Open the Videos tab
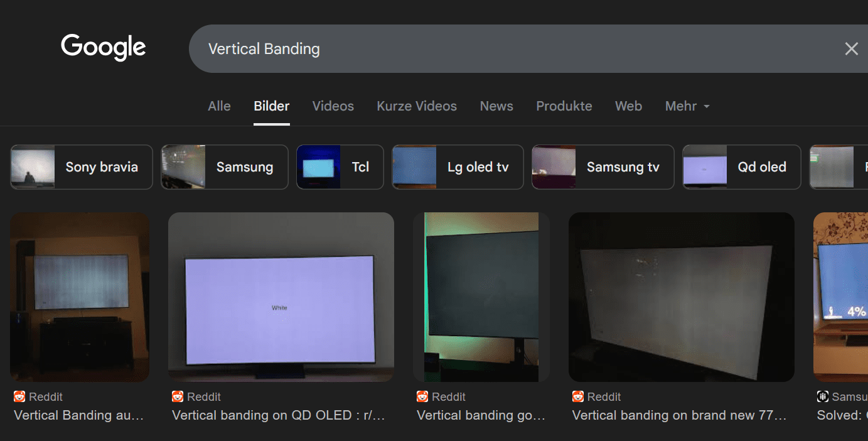 click(333, 106)
